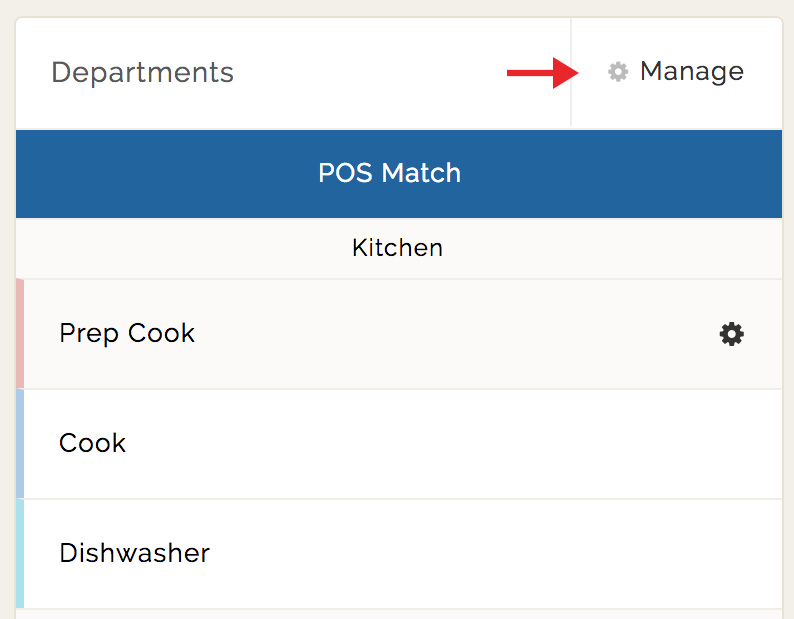
Task: Choose the Cook role row
Action: pyautogui.click(x=403, y=444)
